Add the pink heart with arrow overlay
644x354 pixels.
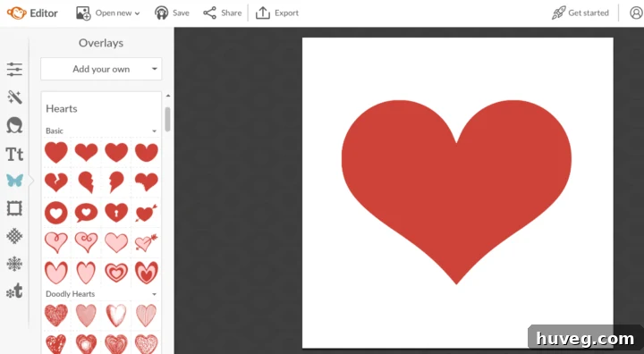[146, 242]
